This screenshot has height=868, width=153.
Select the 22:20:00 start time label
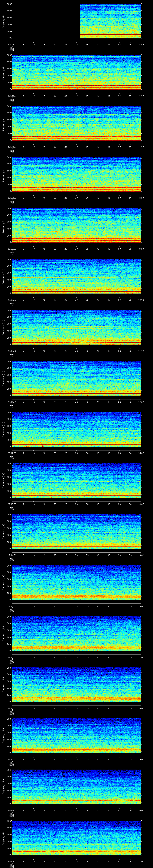[x=12, y=861]
